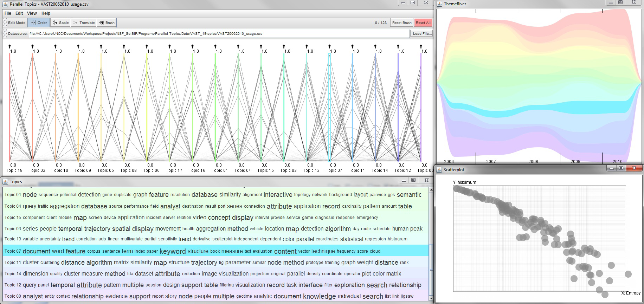Click the Load File button
644x304 pixels.
[x=421, y=34]
